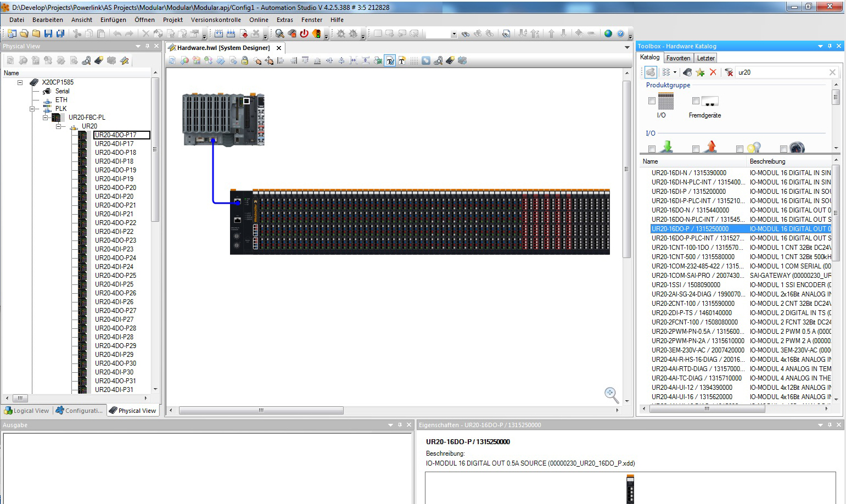Click the blue floppy disk save icon

(48, 33)
